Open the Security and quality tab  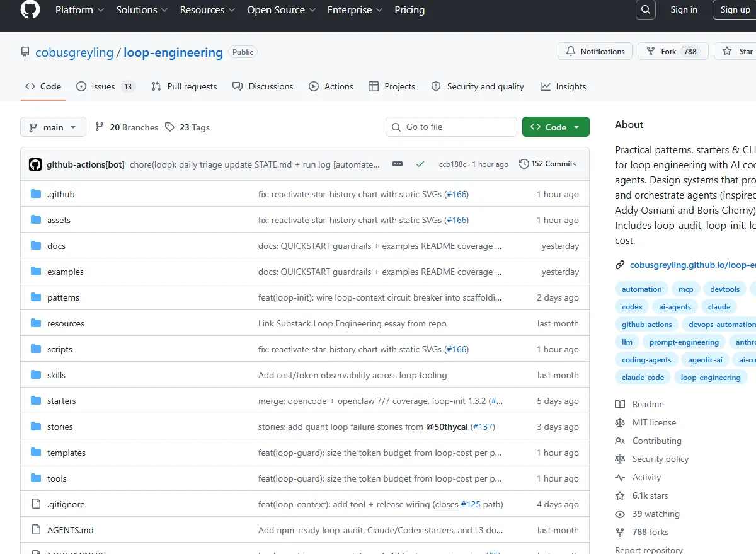478,86
